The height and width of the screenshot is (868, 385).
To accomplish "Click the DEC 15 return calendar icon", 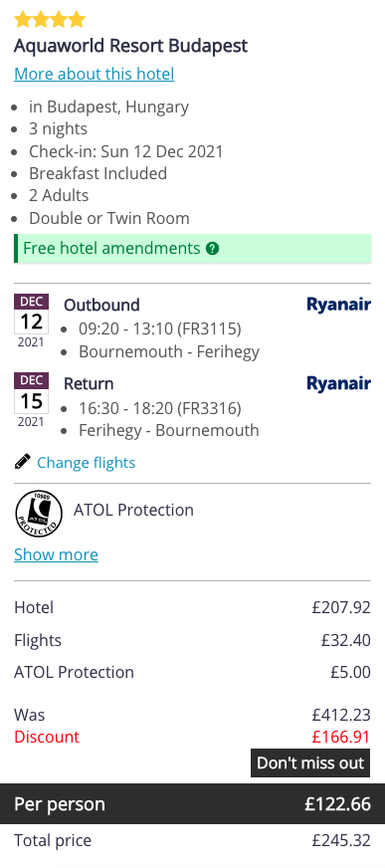I will pyautogui.click(x=31, y=400).
